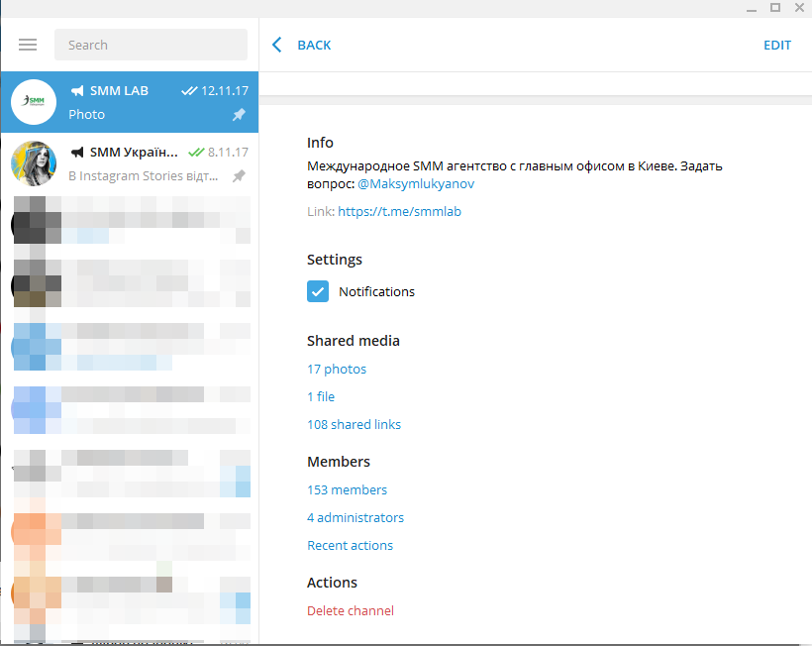Viewport: 812px width, 646px height.
Task: Open the 4 administrators list
Action: point(355,517)
